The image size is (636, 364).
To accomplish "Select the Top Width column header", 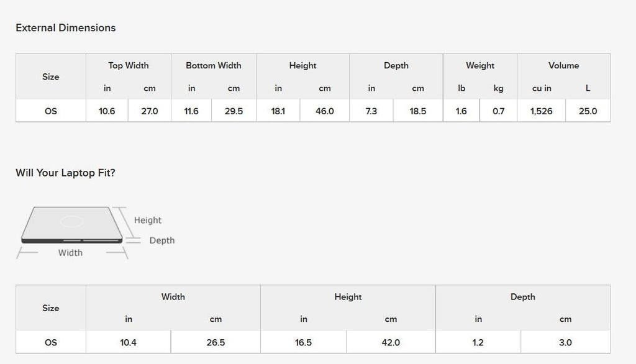I will (x=128, y=65).
